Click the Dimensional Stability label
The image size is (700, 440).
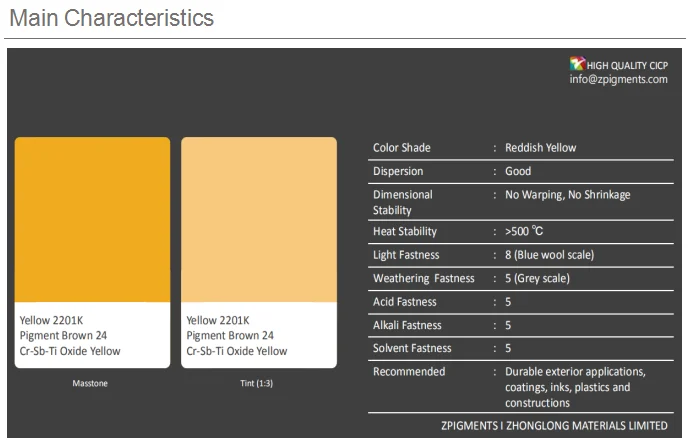[403, 202]
